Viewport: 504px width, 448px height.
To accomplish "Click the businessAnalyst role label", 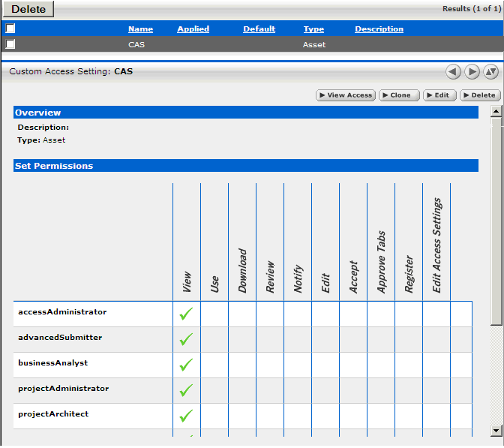I will pos(53,362).
